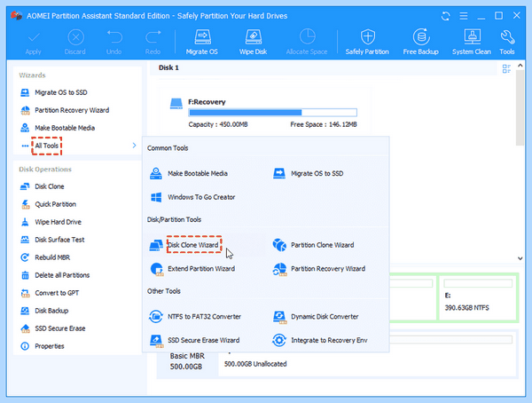Expand the All Tools chevron arrow

point(135,146)
